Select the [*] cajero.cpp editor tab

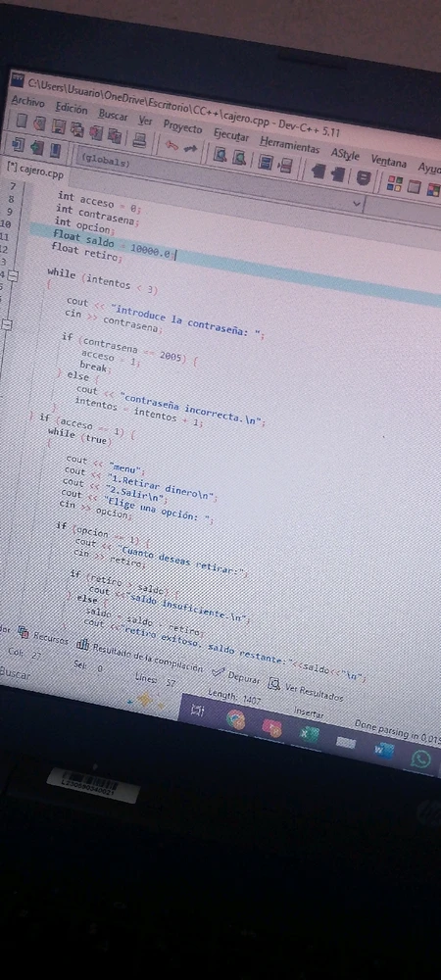click(x=35, y=169)
